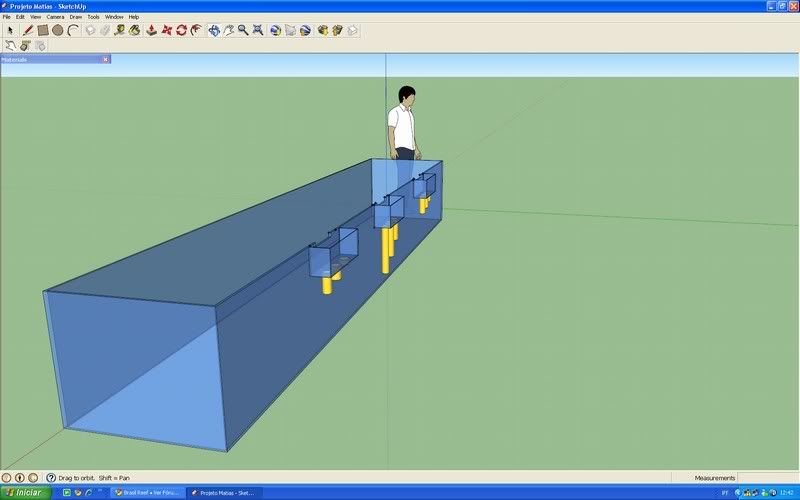Screen dimensions: 800x500
Task: Click third icon in second toolbar row
Action: tap(40, 46)
